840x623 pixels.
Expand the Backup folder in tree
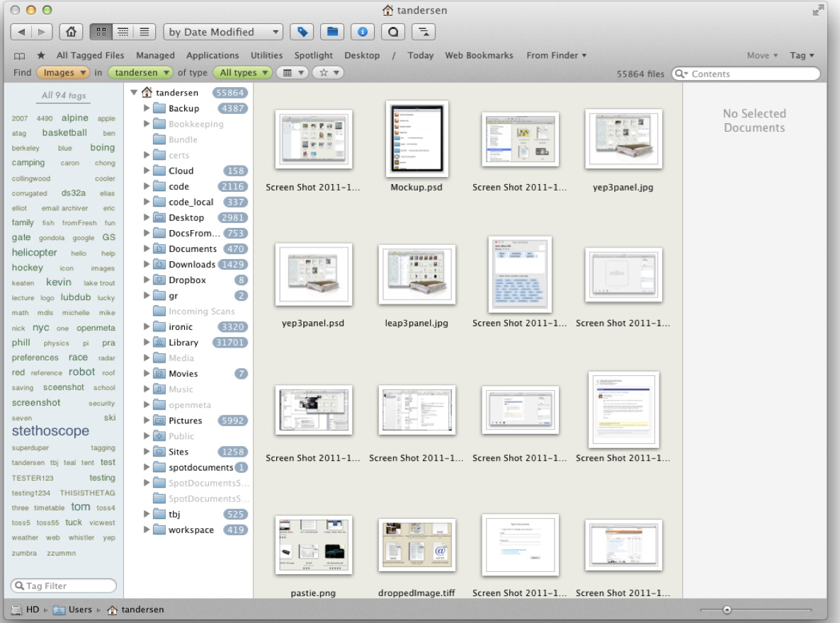point(147,108)
